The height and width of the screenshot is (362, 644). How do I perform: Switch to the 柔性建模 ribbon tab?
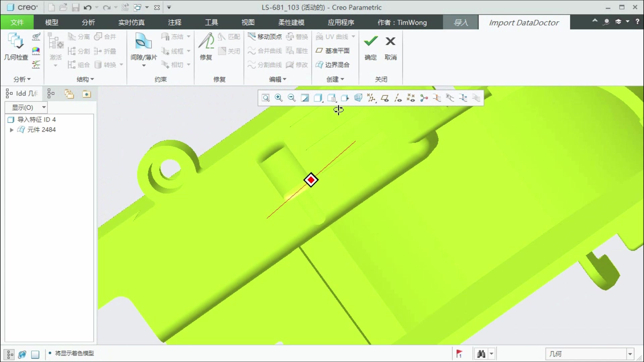(x=291, y=22)
